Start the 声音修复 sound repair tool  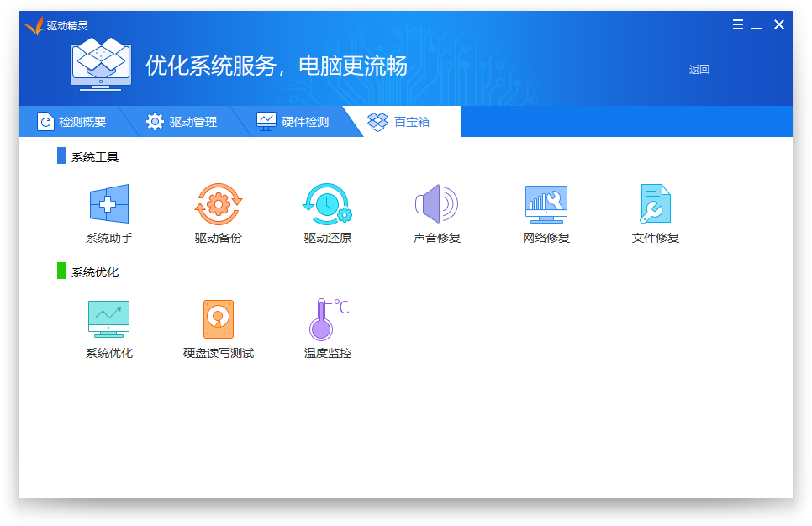[x=436, y=204]
